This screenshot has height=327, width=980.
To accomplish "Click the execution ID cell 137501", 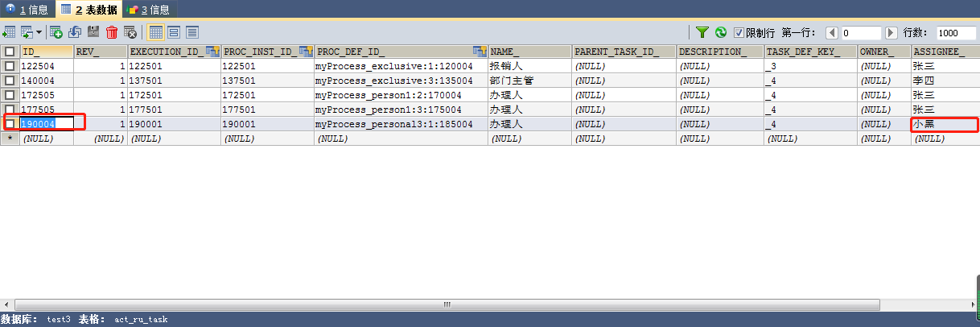I will pyautogui.click(x=174, y=81).
